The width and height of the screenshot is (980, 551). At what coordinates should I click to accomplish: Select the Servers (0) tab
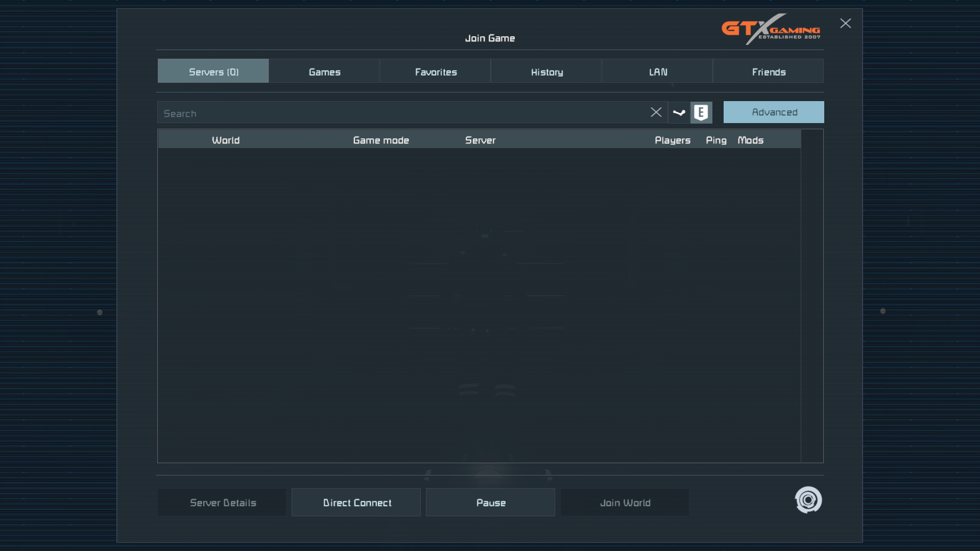click(213, 71)
